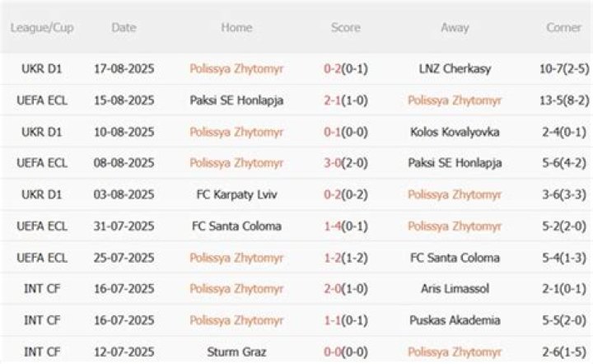Click the 13-5(8-2) corner statistic

[x=564, y=100]
